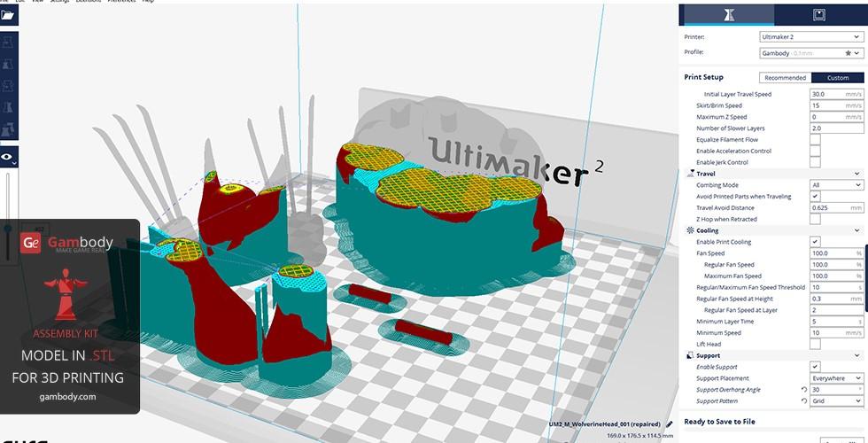This screenshot has height=443, width=868.
Task: Open the Support Placement dropdown
Action: coord(836,378)
